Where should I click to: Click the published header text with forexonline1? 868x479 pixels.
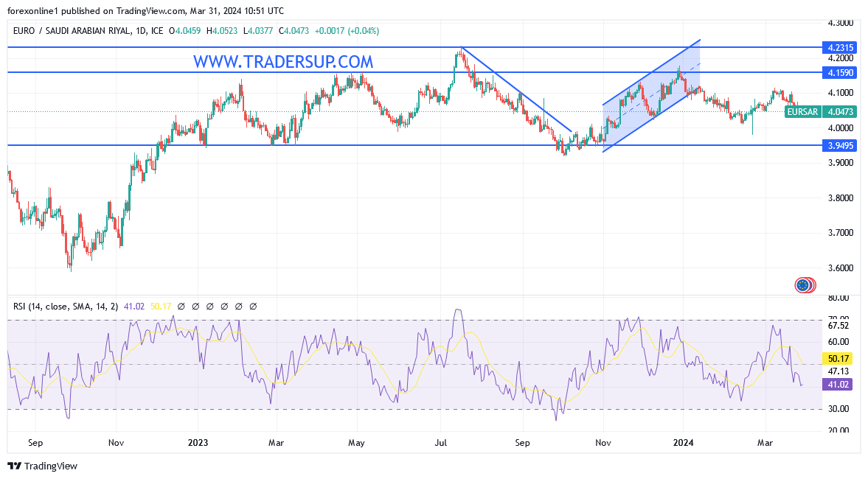pos(145,11)
